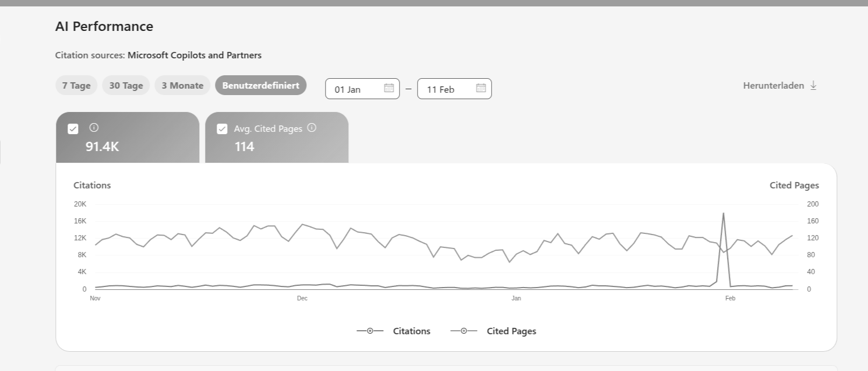
Task: Open calendar icon in 01 Jan field
Action: point(389,88)
